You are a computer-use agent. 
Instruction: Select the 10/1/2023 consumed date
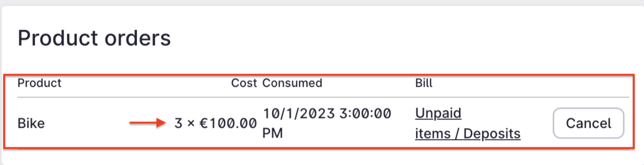298,114
